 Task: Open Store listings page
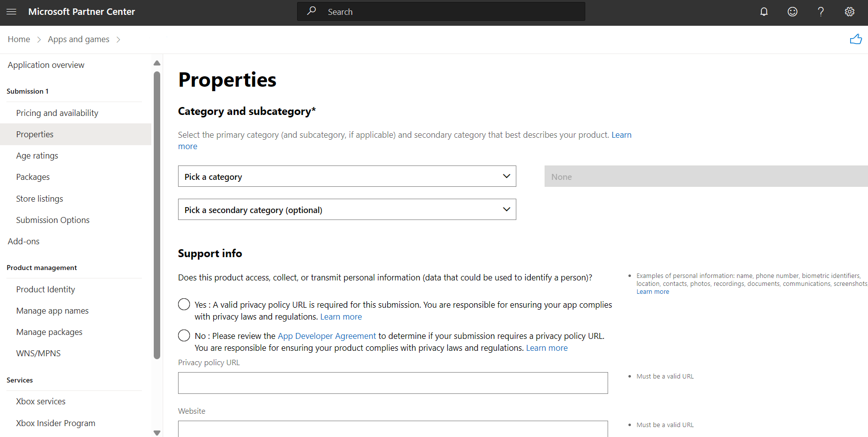(40, 199)
